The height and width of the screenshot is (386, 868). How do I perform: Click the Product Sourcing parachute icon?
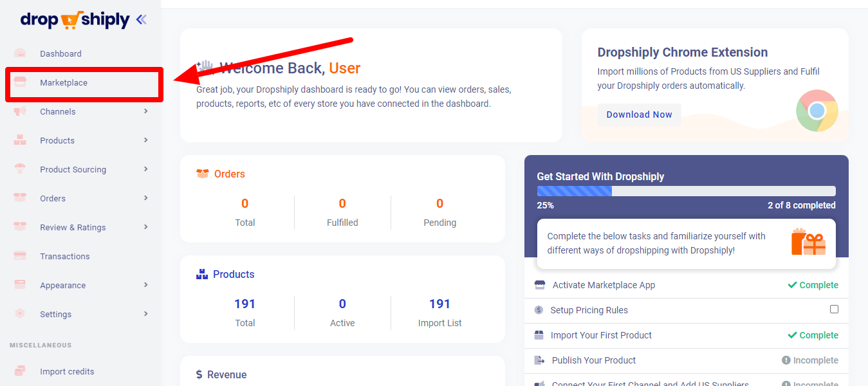[x=20, y=169]
